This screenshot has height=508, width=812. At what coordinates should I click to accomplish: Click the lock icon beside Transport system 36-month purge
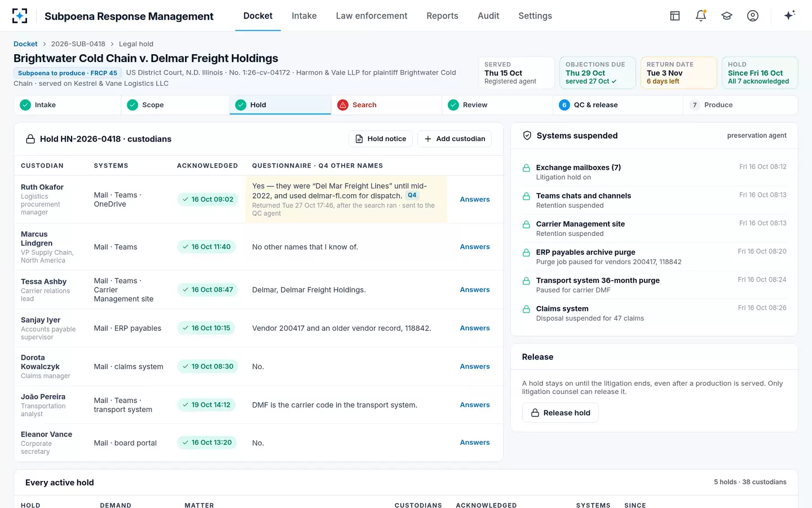[x=526, y=281]
